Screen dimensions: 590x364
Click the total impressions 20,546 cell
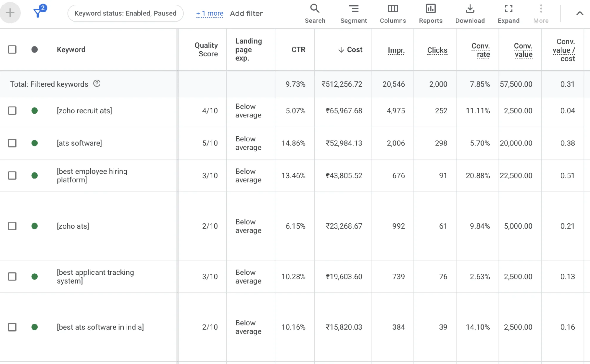(x=394, y=84)
